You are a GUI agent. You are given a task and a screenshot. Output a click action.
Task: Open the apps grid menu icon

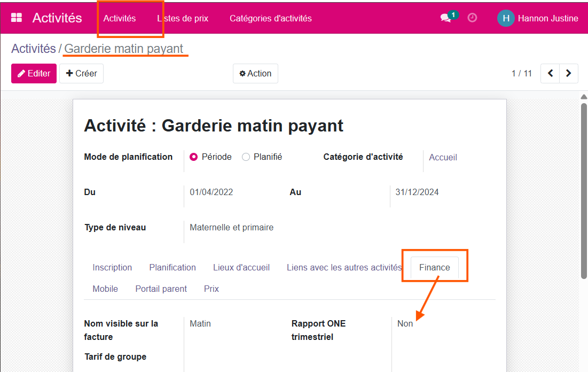(x=17, y=18)
